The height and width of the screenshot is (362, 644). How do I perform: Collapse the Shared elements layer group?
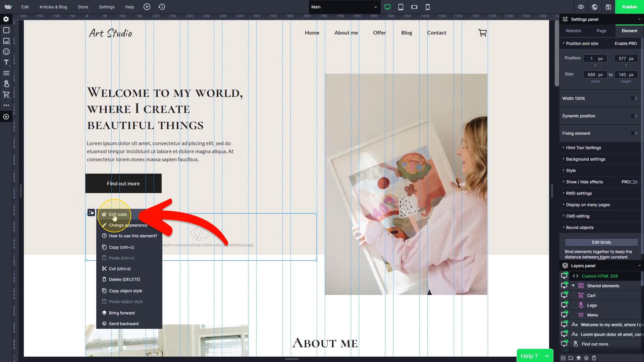point(573,286)
